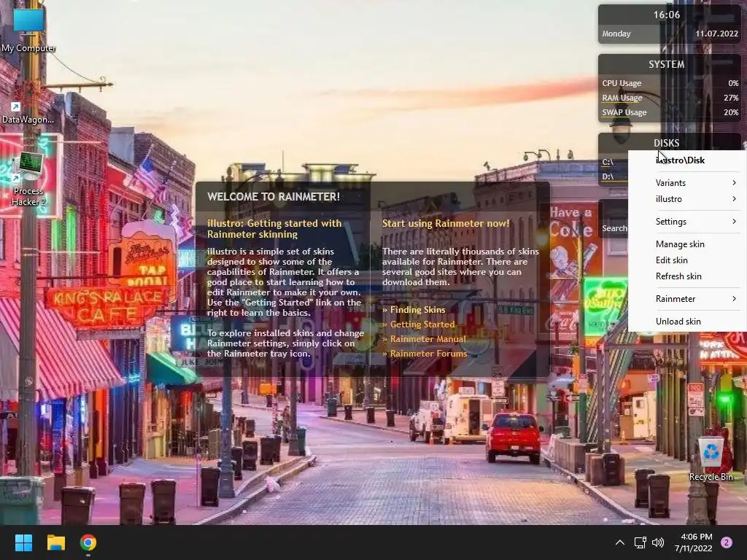Open the My Computer desktop icon

28,29
